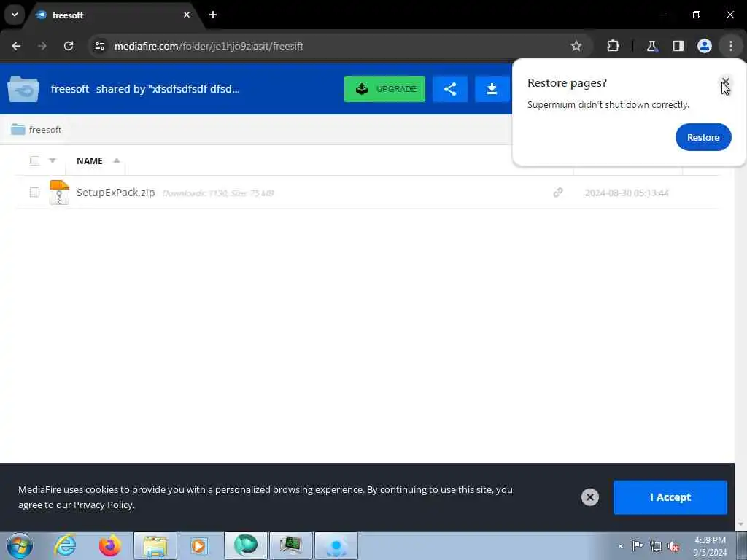Viewport: 747px width, 560px height.
Task: Open the browser extensions puzzle icon
Action: click(x=613, y=46)
